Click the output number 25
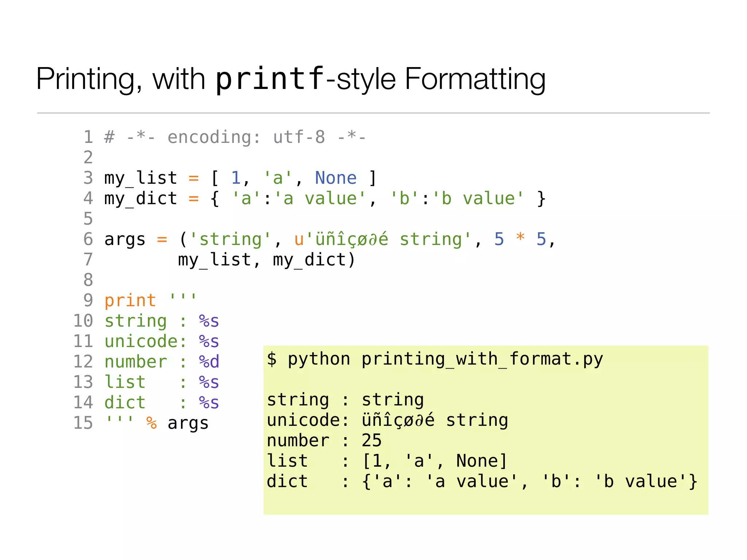The height and width of the screenshot is (560, 747). (371, 441)
